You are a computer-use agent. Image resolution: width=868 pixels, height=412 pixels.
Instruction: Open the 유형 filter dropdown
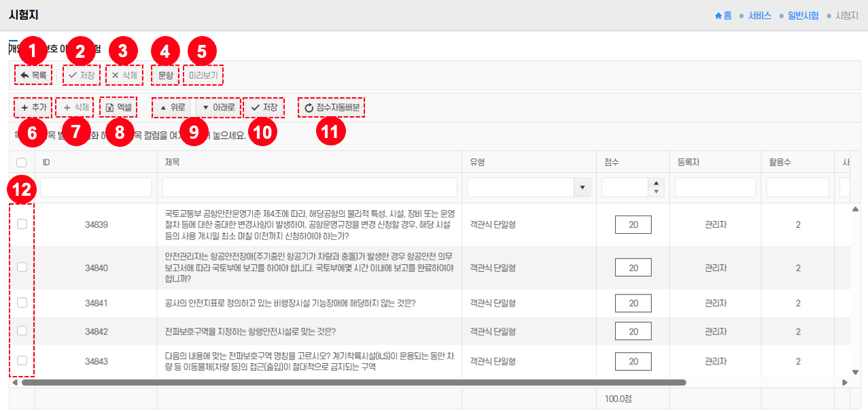583,188
